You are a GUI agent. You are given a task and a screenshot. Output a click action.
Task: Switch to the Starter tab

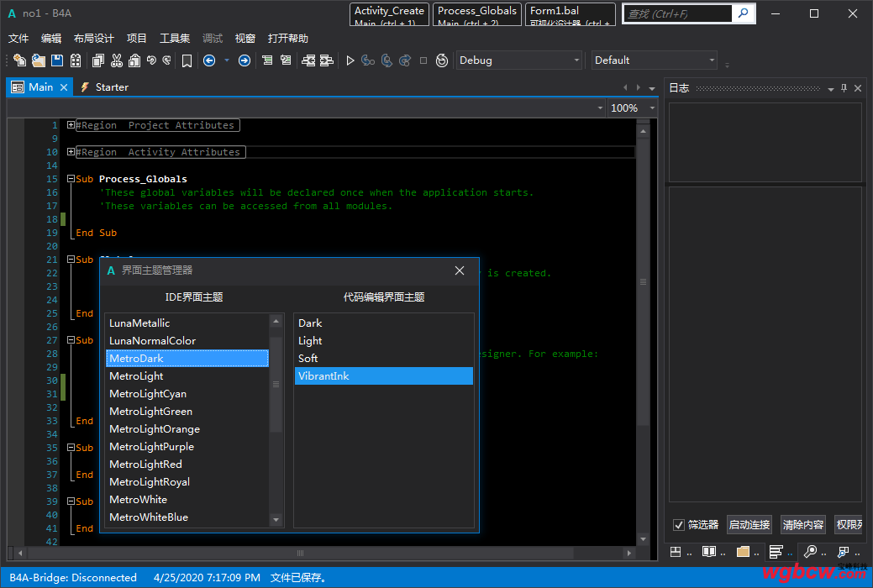(105, 87)
